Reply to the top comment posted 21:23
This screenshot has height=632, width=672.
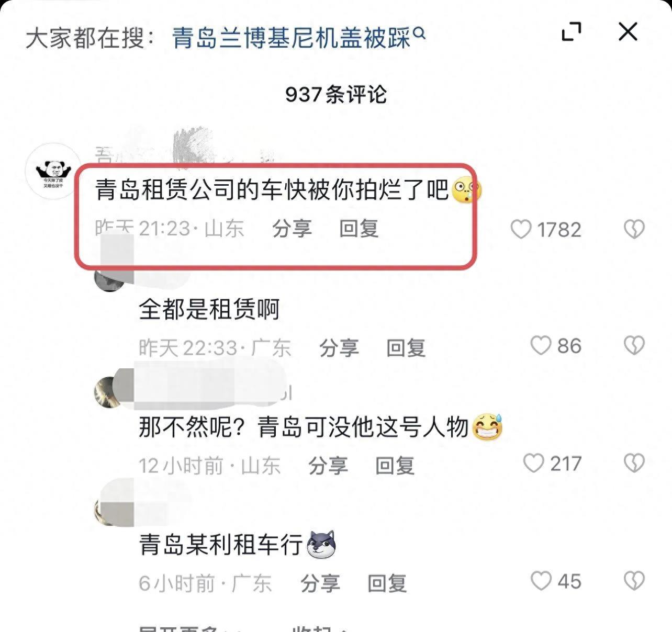click(x=359, y=229)
